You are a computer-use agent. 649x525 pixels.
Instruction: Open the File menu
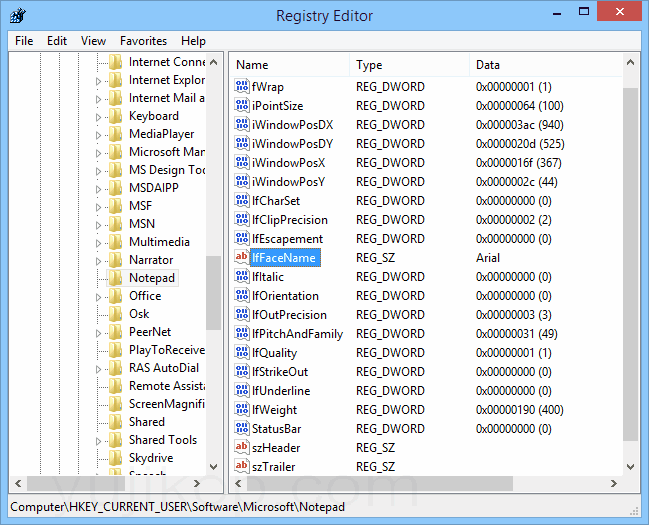(x=24, y=41)
